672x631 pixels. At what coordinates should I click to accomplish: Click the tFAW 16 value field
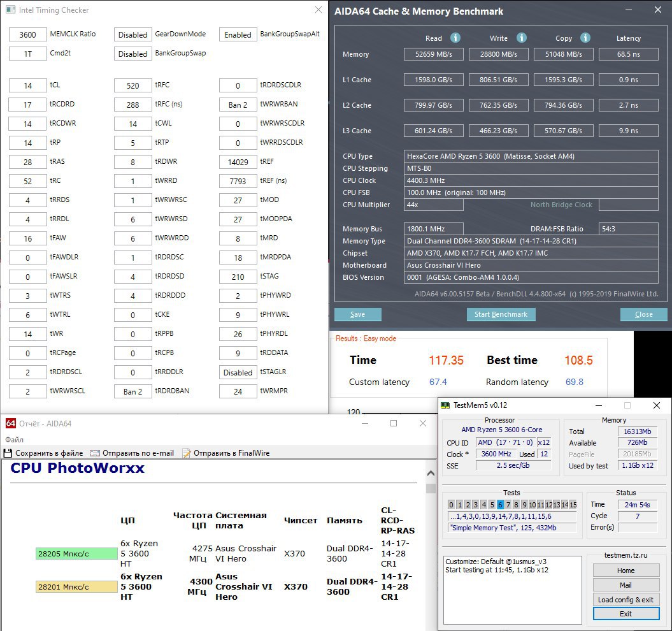[27, 238]
